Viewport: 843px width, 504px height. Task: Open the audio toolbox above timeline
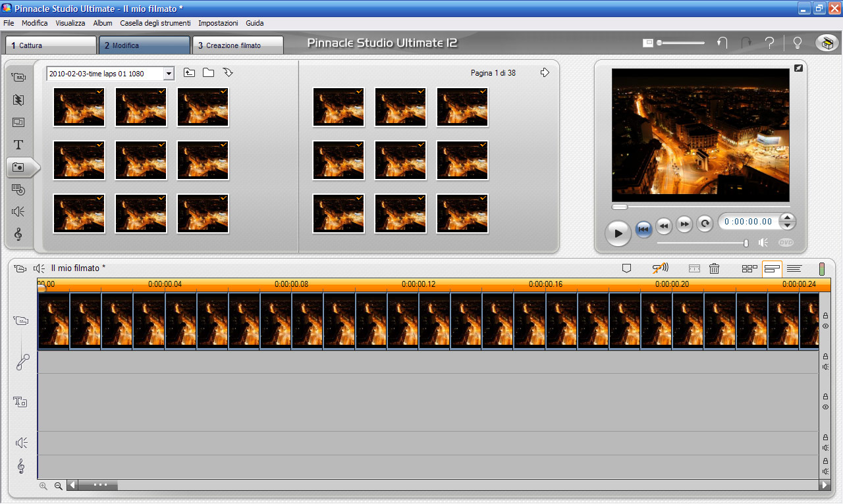tap(40, 268)
